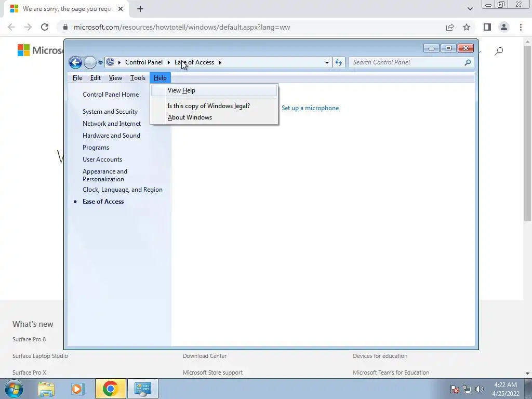Select the Control Panel breadcrumb
Screen dimensions: 532x399
point(144,62)
